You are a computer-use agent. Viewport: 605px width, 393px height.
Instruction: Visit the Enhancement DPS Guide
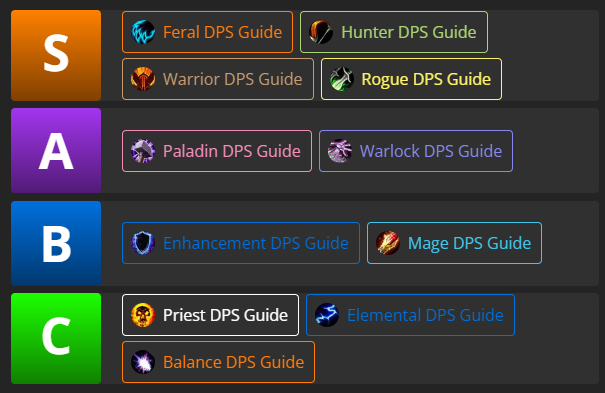tap(255, 243)
